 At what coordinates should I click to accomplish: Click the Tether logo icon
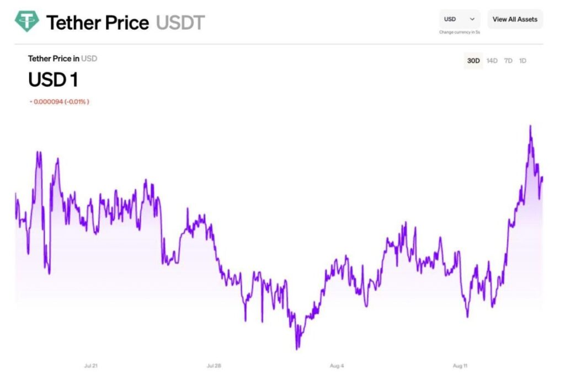pyautogui.click(x=27, y=22)
